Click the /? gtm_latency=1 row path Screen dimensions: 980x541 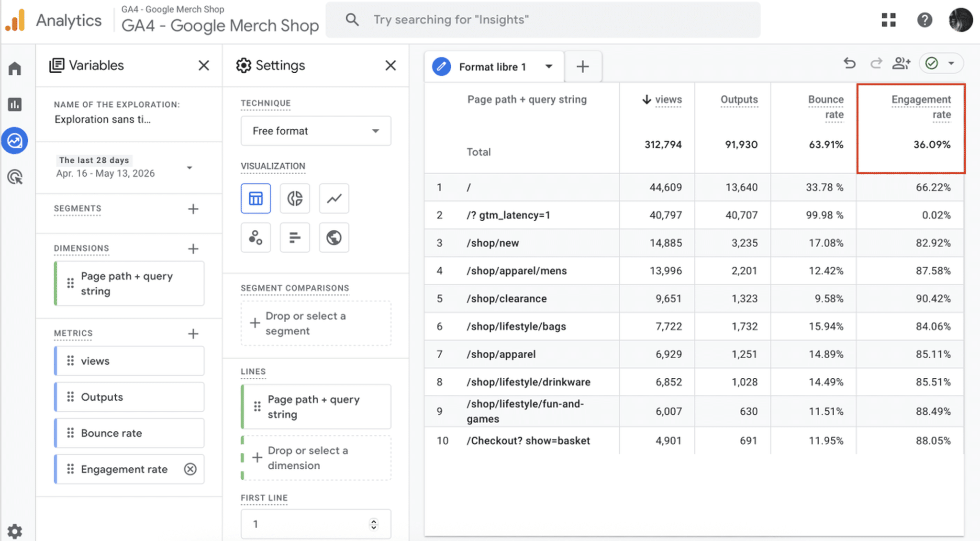tap(509, 215)
